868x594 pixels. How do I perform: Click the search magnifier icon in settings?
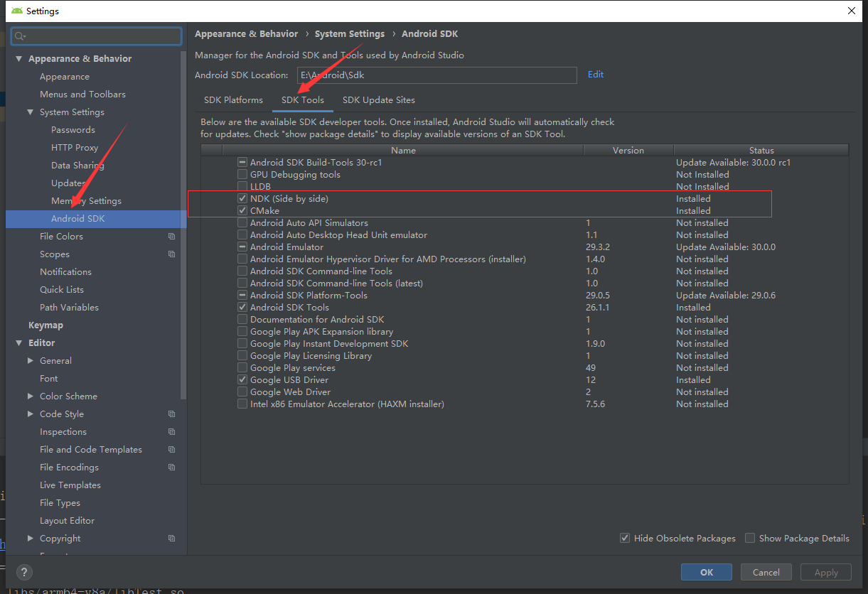click(20, 36)
